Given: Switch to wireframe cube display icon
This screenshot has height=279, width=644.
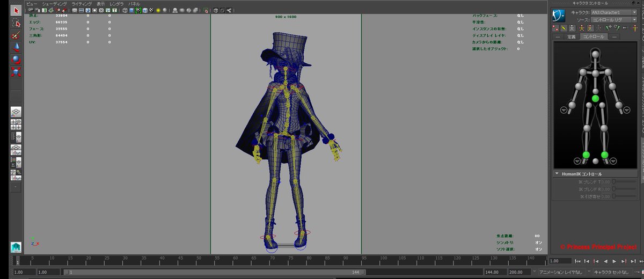Looking at the screenshot, I should click(125, 10).
